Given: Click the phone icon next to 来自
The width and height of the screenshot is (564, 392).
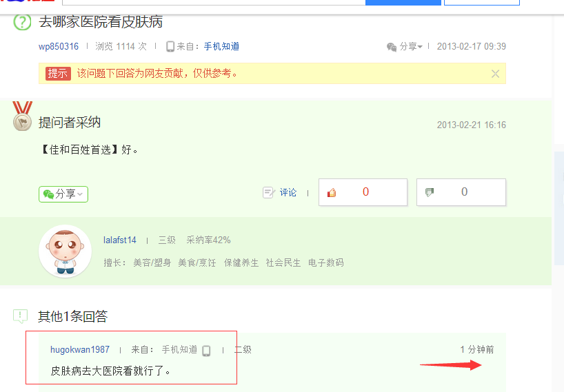Looking at the screenshot, I should pyautogui.click(x=170, y=47).
